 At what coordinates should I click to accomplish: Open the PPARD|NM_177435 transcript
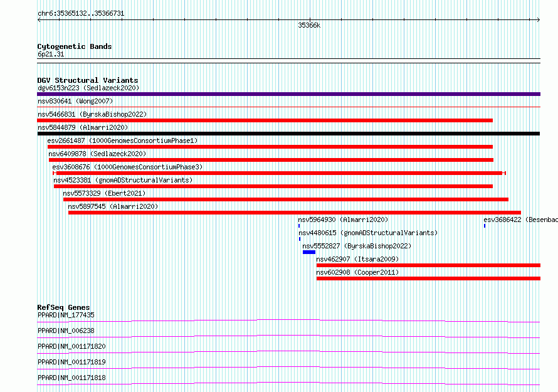[66, 315]
